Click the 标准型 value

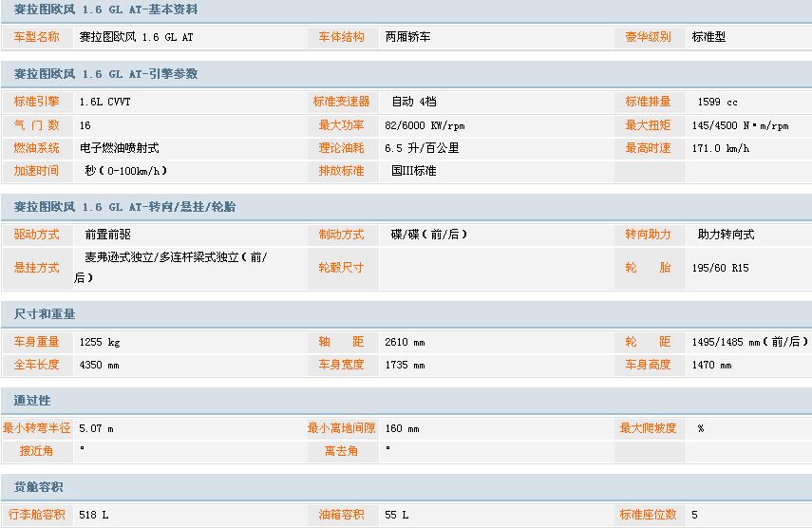pos(708,37)
